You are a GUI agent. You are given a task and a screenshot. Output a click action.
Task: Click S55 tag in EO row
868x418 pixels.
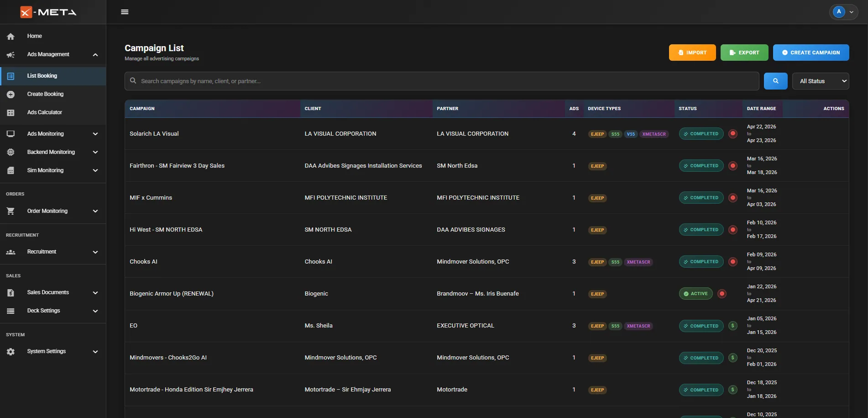click(615, 326)
